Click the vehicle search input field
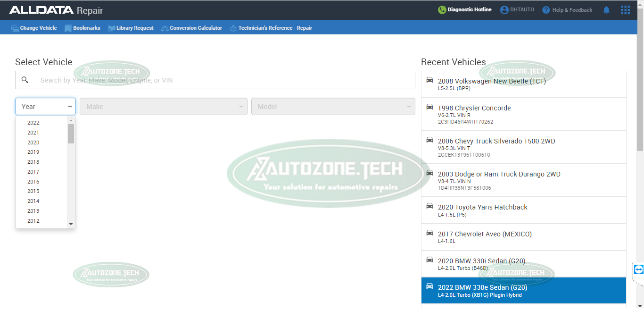The image size is (644, 310). tap(222, 80)
